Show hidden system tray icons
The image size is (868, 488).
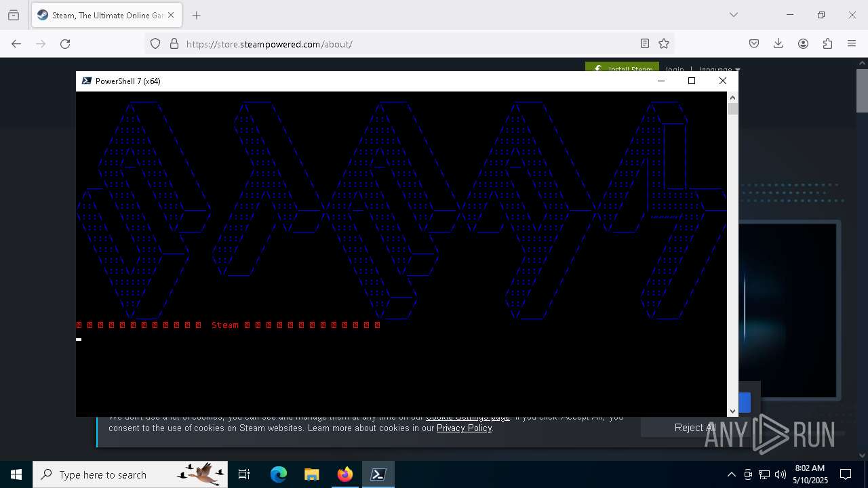[x=731, y=474]
